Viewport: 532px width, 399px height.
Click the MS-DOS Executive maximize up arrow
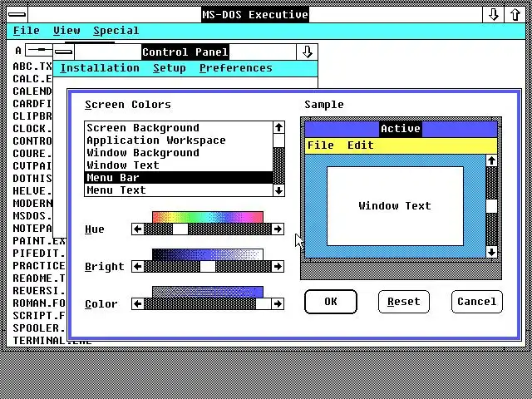(515, 15)
